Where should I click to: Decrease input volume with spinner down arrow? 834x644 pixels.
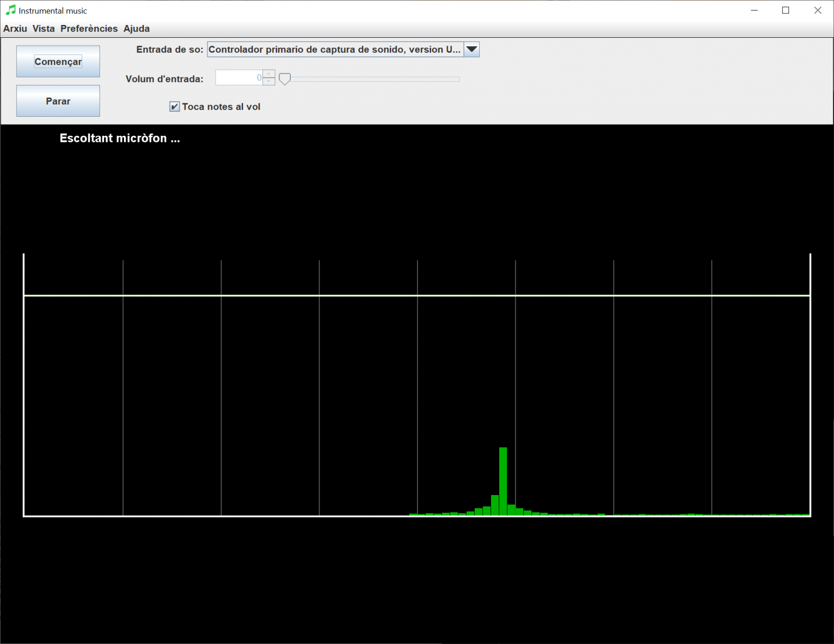(269, 82)
